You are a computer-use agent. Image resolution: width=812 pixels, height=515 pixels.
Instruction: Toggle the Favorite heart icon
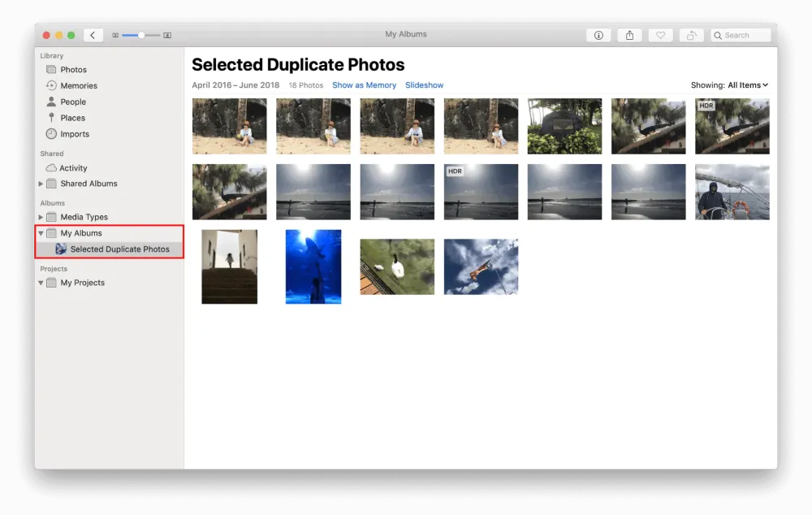point(660,36)
